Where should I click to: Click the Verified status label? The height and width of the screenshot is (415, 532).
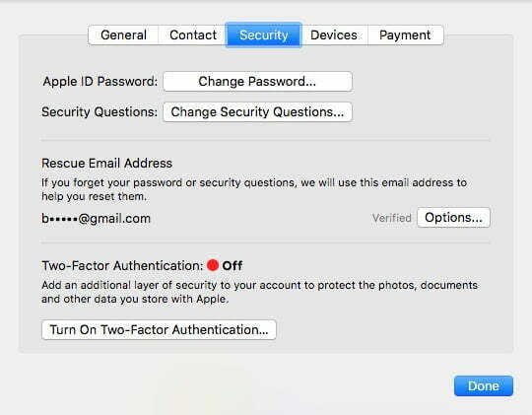coord(392,218)
